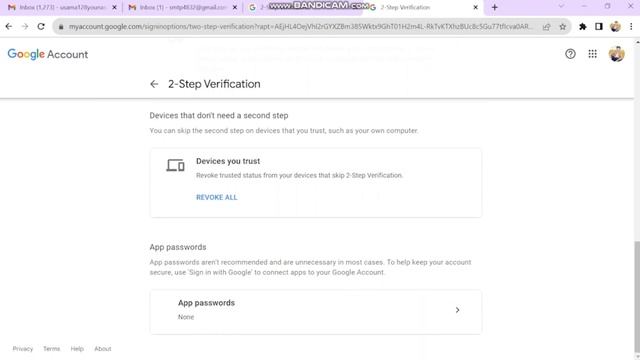
Task: Open a new tab with plus
Action: click(495, 7)
